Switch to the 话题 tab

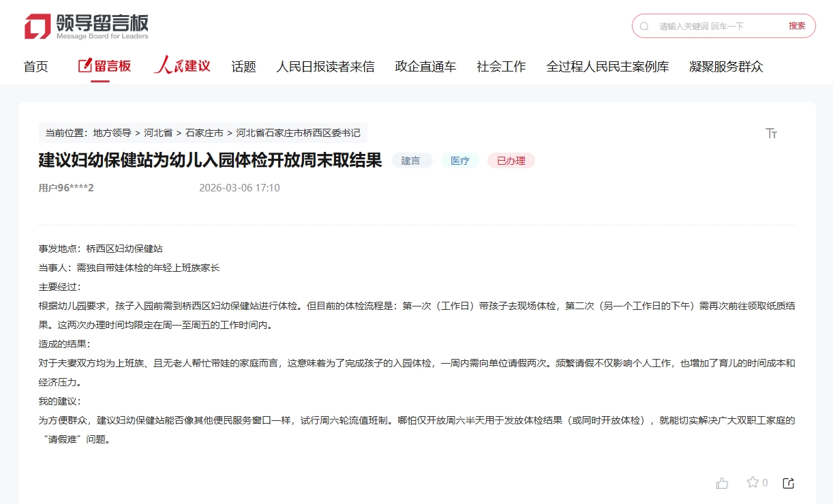243,67
